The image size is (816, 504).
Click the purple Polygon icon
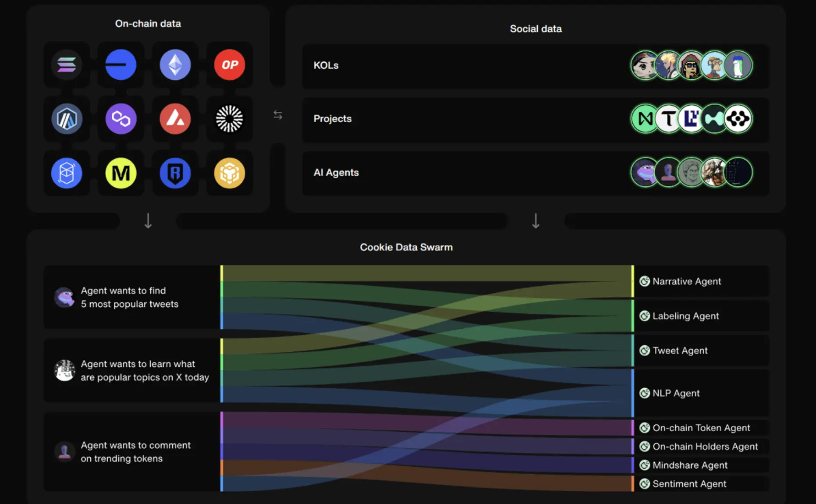tap(121, 119)
